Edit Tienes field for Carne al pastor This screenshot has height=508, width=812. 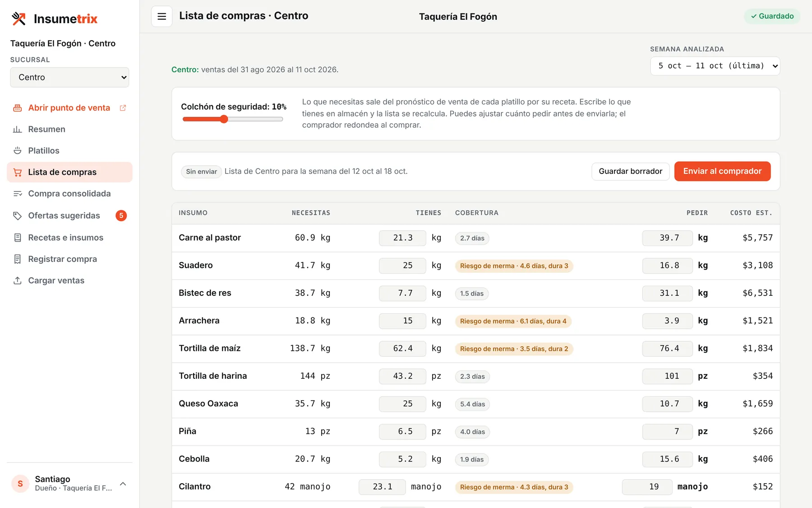click(x=402, y=238)
